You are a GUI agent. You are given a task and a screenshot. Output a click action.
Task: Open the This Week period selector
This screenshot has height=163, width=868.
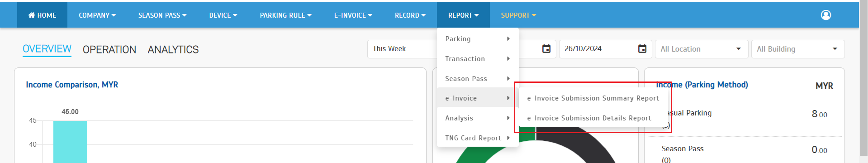pos(402,49)
